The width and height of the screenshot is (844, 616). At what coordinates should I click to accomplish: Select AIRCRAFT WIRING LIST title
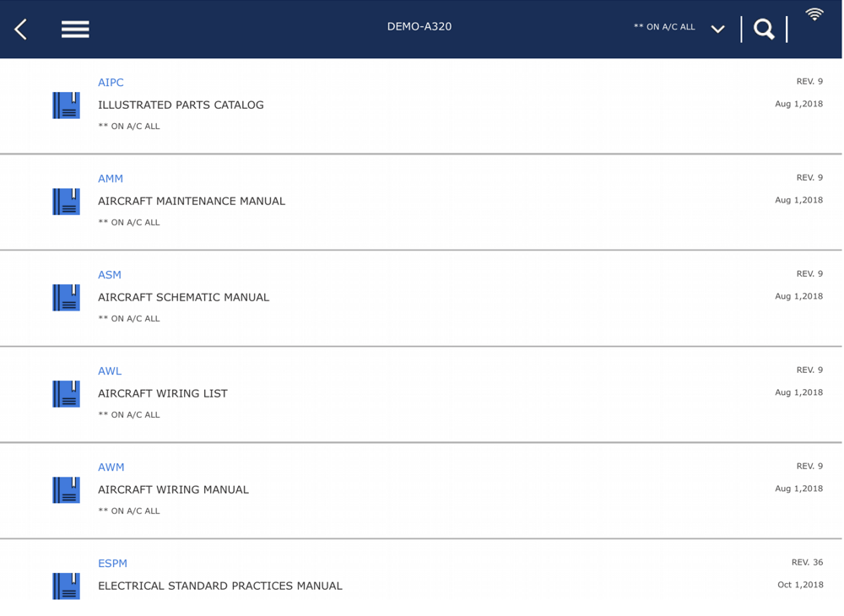point(163,394)
